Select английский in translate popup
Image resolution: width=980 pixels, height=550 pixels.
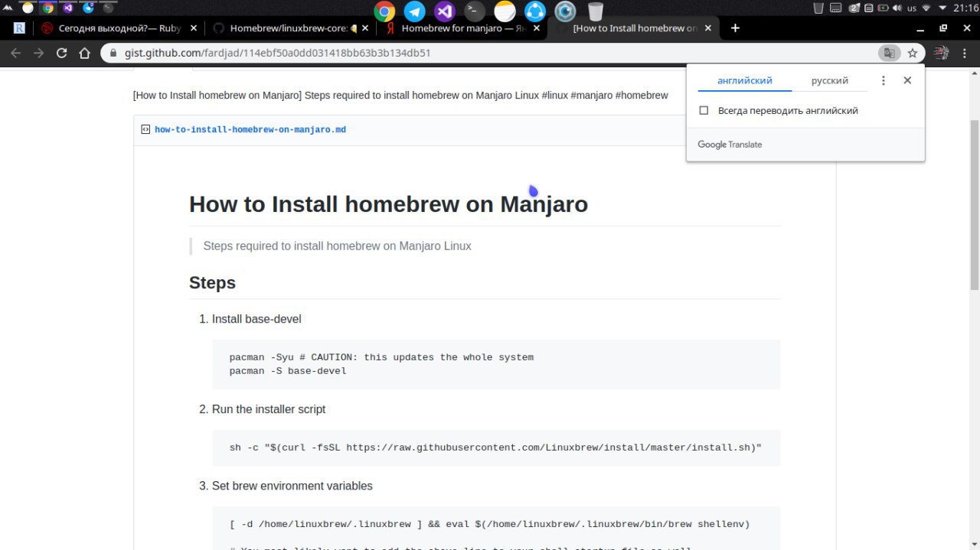pos(744,81)
